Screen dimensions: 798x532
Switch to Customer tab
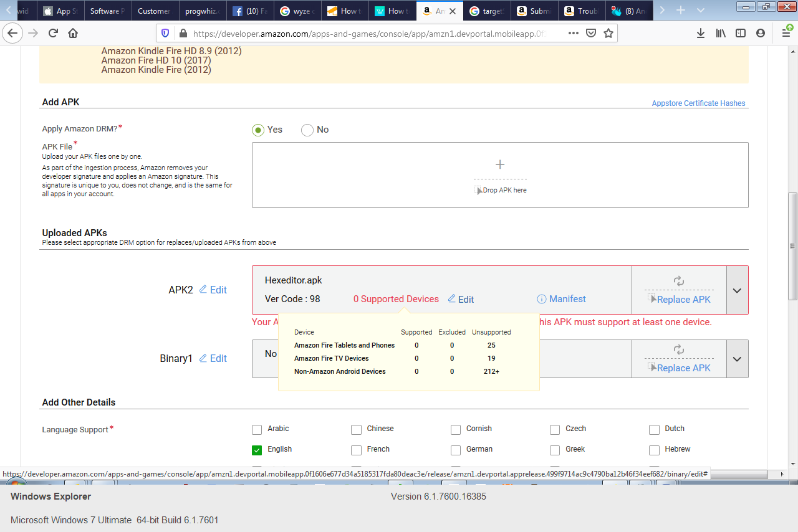155,11
